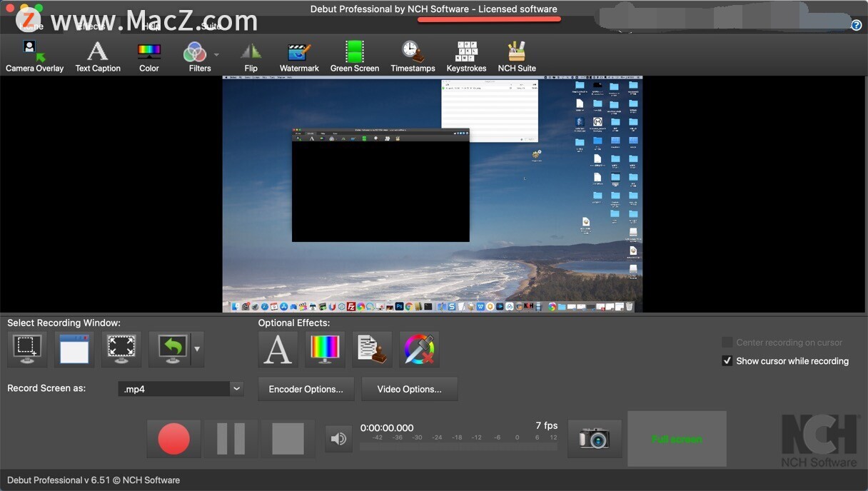
Task: Open the .mp4 record format dropdown
Action: pyautogui.click(x=181, y=389)
